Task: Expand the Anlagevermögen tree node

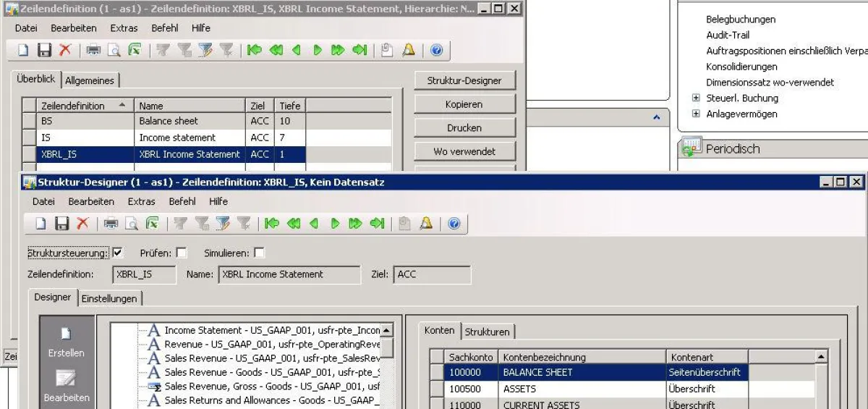Action: [697, 114]
